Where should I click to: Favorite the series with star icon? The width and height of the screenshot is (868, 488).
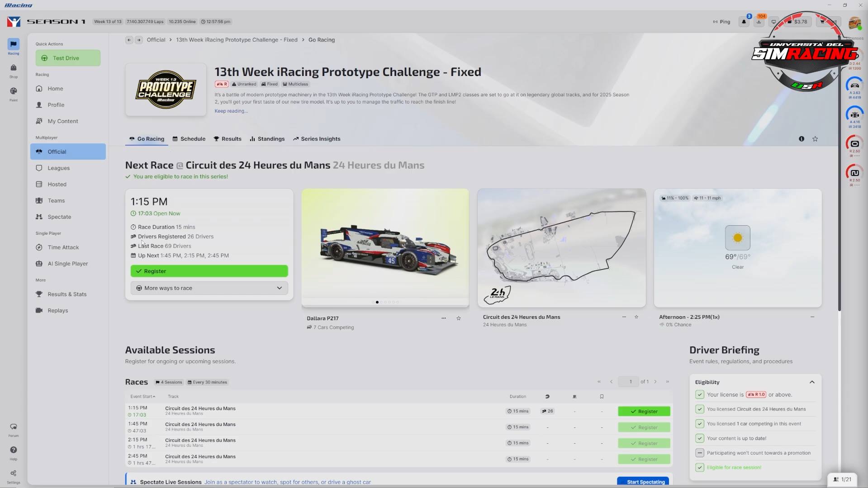(815, 139)
